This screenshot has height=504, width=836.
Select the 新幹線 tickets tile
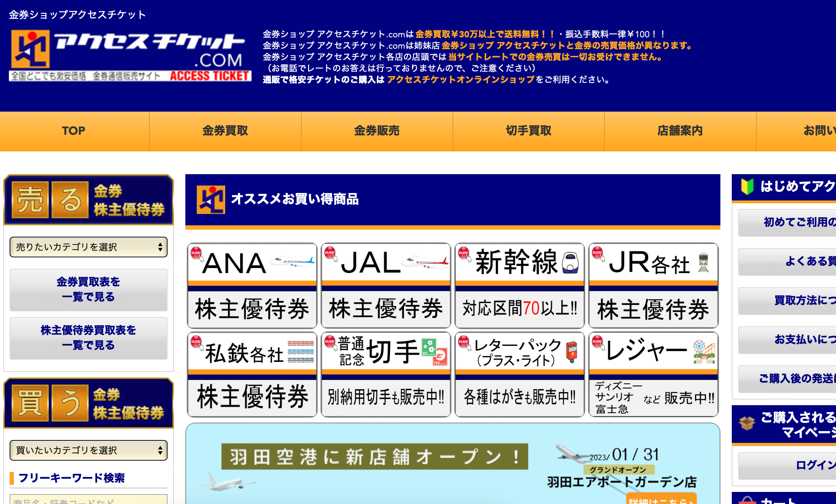click(519, 285)
